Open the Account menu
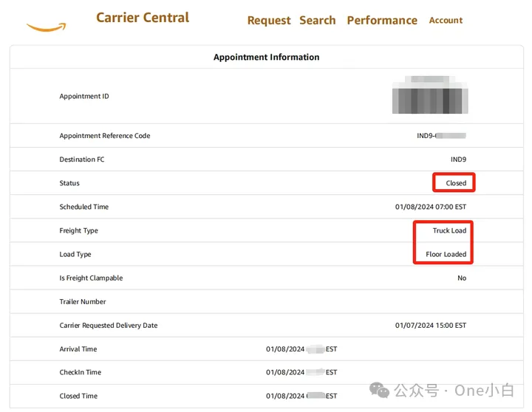The width and height of the screenshot is (532, 412). click(446, 21)
